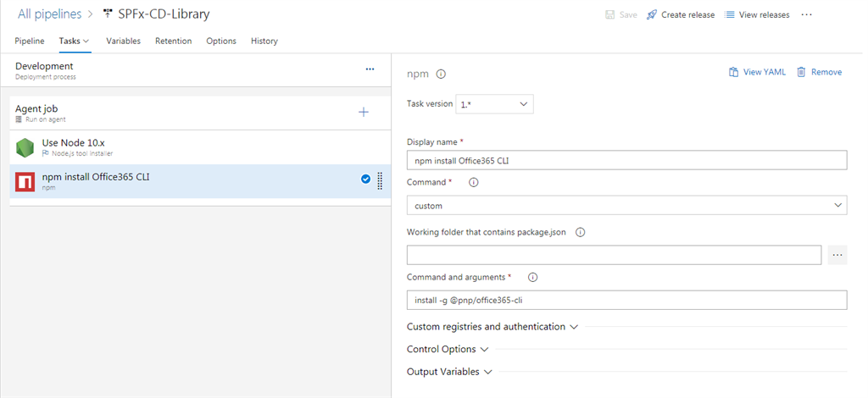Screen dimensions: 868x398
Task: Click the info icon beside npm title
Action: pyautogui.click(x=441, y=74)
